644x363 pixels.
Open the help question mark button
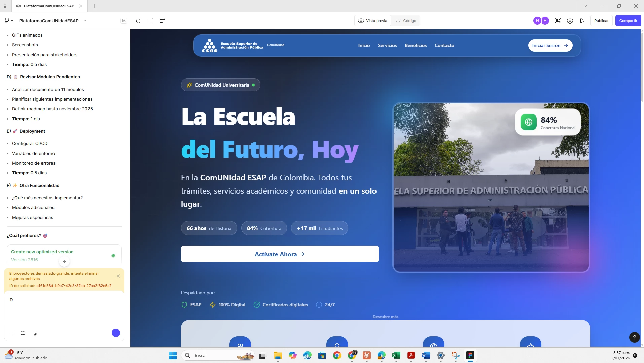634,337
